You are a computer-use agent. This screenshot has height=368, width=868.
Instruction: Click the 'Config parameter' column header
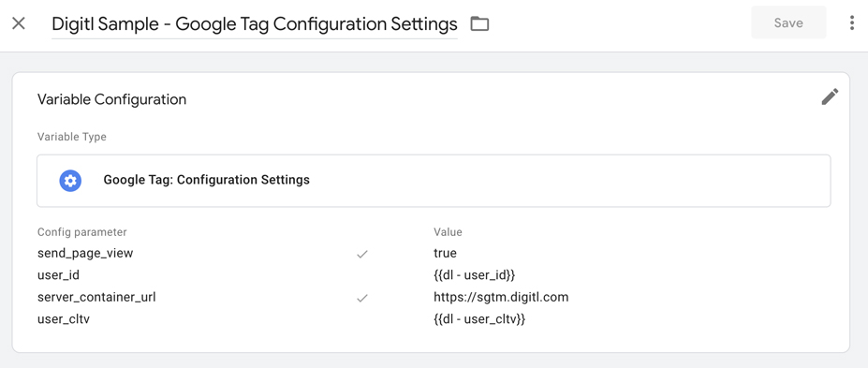[81, 232]
